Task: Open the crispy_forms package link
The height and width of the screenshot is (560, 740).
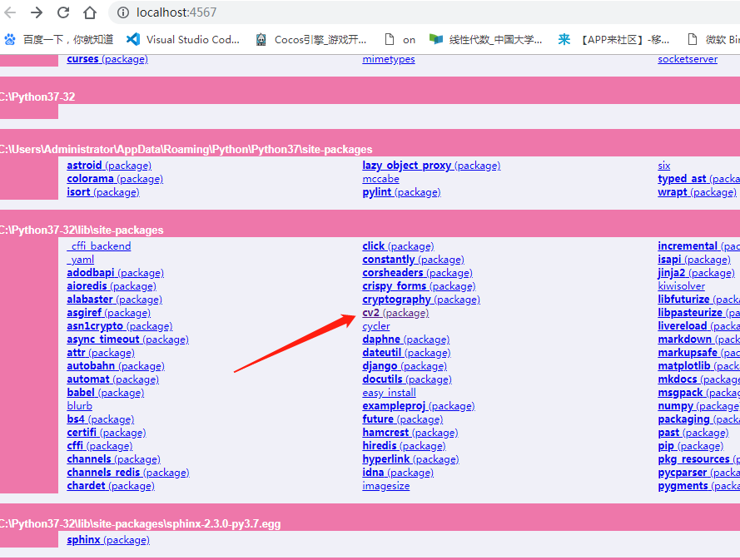Action: point(419,286)
